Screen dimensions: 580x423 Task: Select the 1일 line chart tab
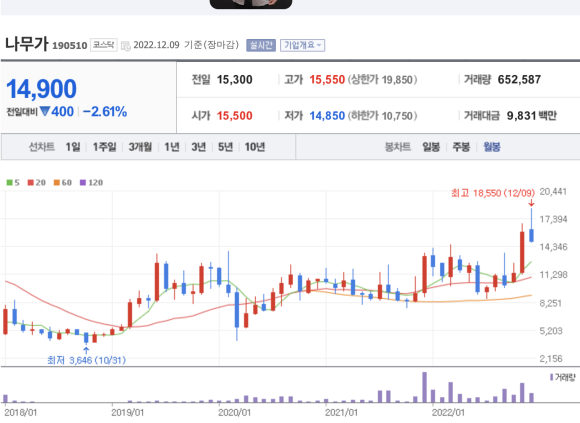click(73, 147)
